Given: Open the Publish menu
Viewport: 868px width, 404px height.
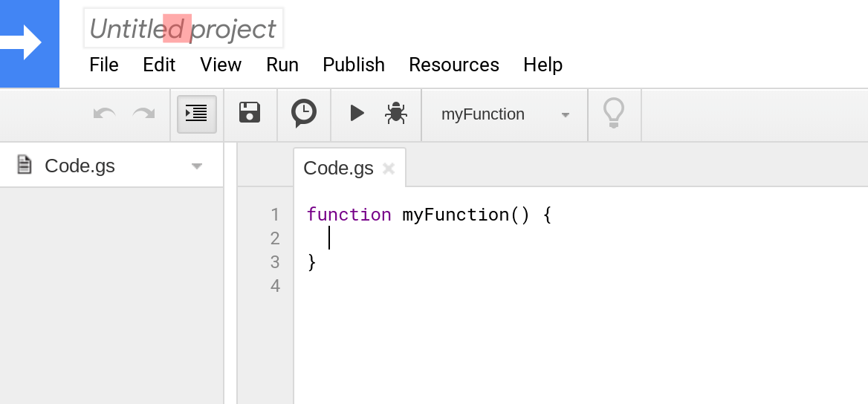Looking at the screenshot, I should [354, 65].
